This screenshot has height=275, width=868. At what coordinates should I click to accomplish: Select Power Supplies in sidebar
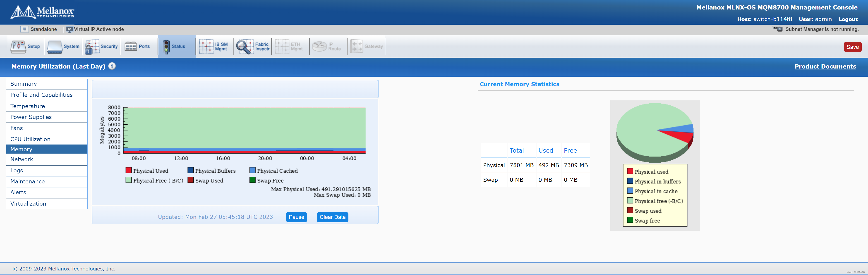coord(31,117)
